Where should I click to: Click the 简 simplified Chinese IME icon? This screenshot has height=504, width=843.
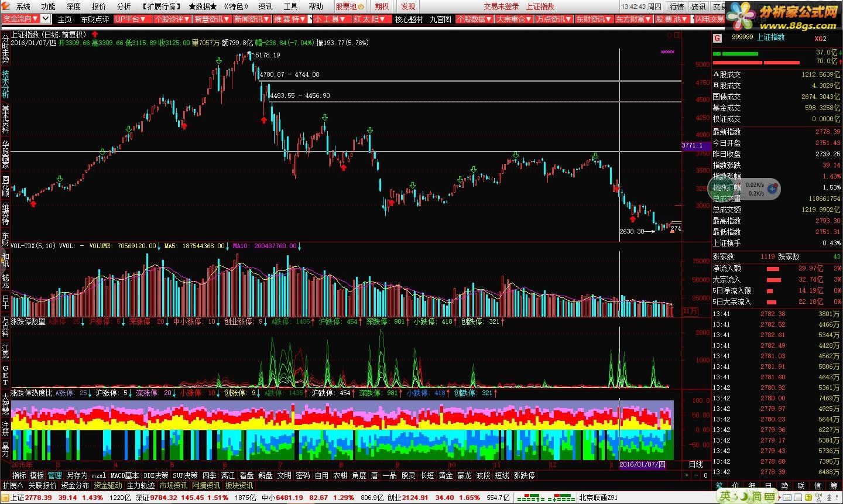758,496
